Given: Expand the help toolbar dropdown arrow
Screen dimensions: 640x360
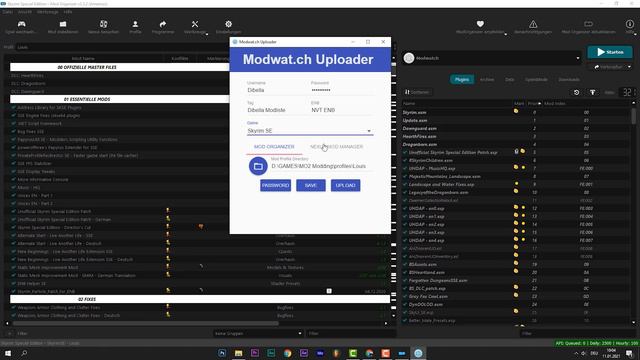Looking at the screenshot, I should (635, 34).
